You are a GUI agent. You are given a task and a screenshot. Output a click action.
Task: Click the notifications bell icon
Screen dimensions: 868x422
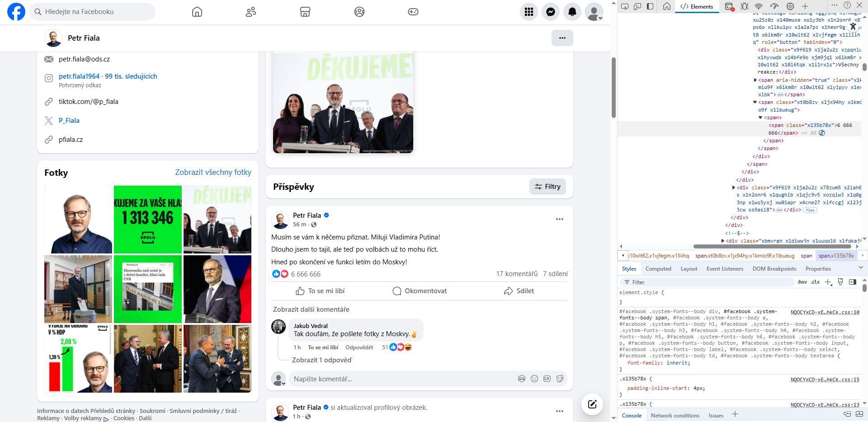click(572, 12)
